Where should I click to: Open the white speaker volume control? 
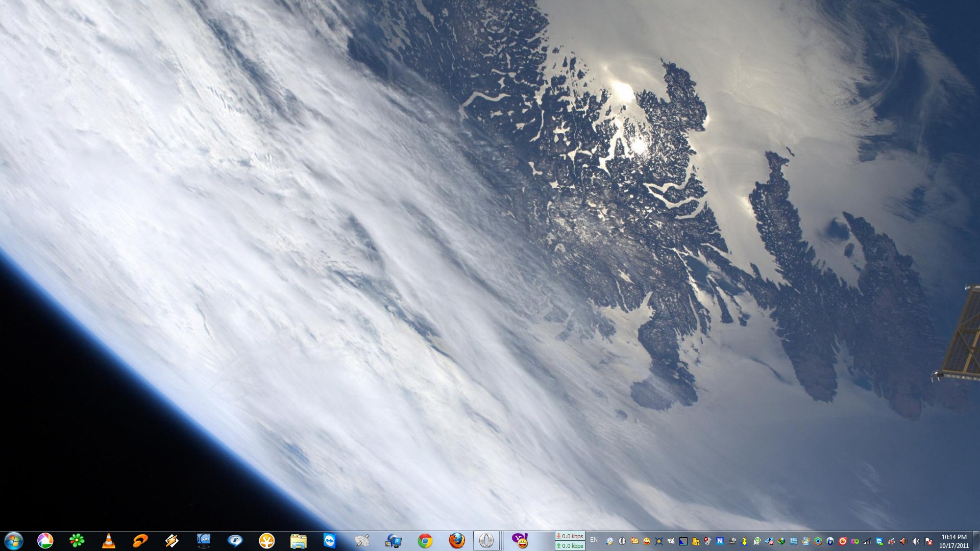pyautogui.click(x=916, y=541)
